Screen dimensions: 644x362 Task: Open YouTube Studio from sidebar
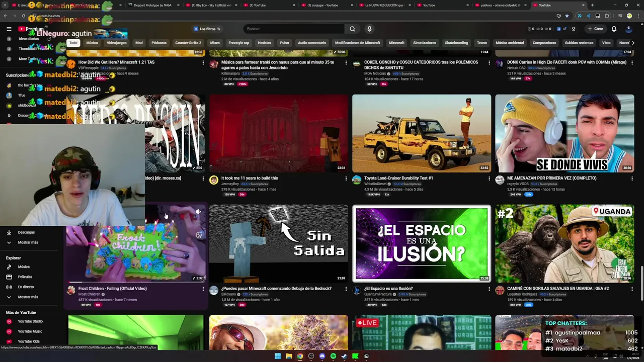tap(31, 321)
